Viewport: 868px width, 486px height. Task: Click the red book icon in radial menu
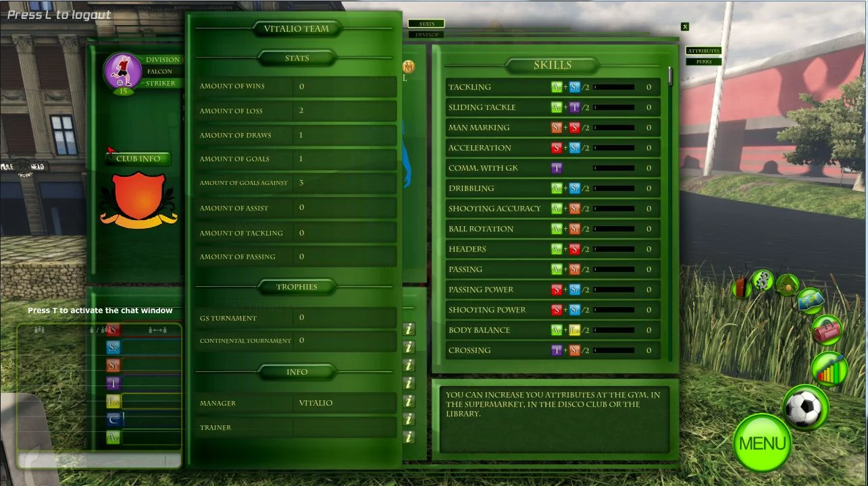742,288
